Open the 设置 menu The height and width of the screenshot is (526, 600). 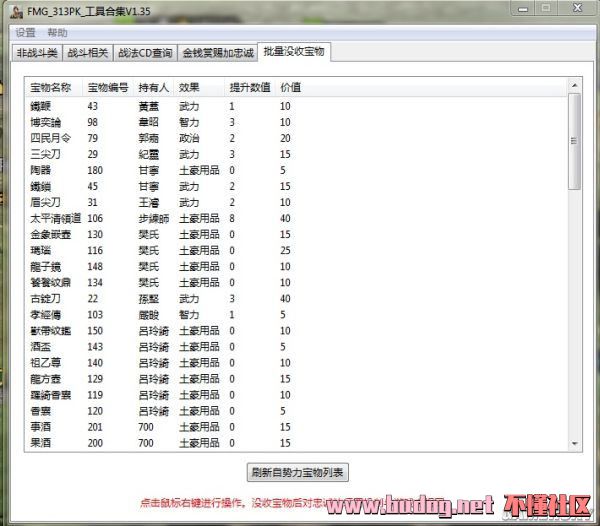[25, 33]
